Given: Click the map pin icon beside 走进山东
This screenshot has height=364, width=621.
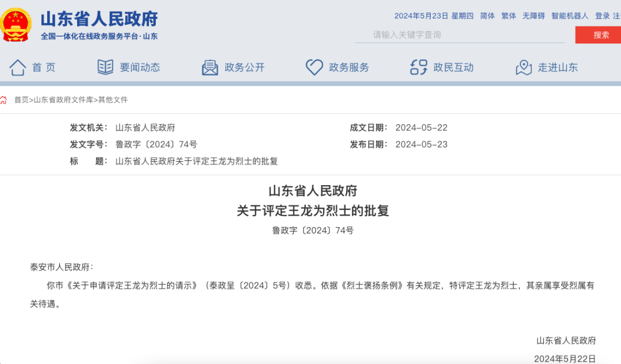Looking at the screenshot, I should 523,67.
